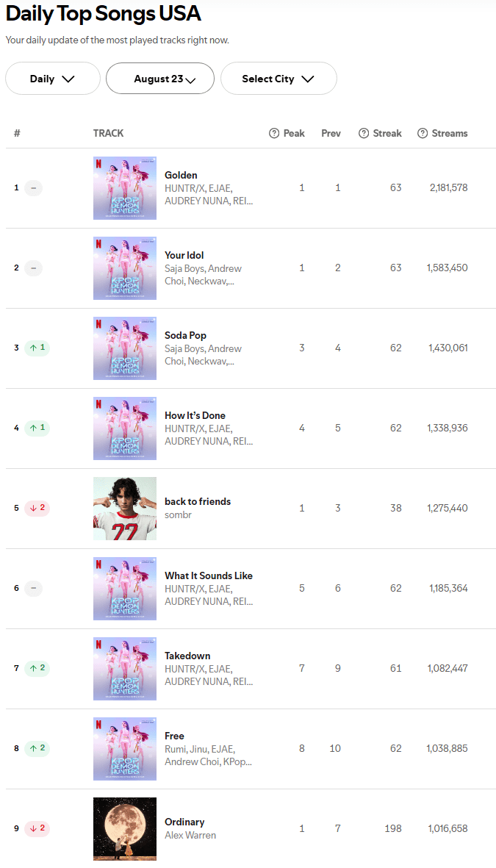The image size is (496, 868).
Task: Click the back to friends album cover
Action: point(125,508)
